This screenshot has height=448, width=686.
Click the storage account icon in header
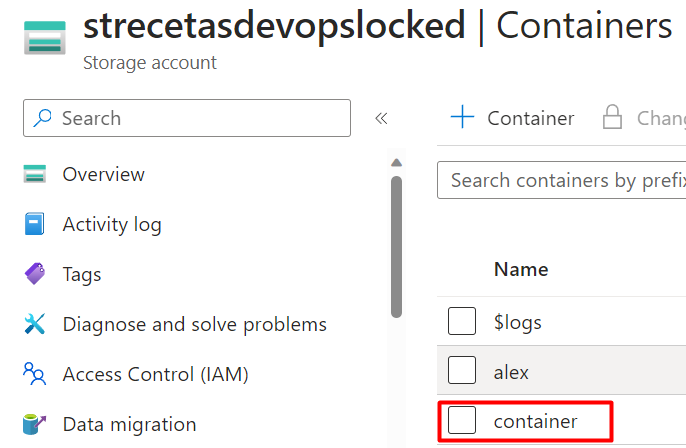[x=45, y=38]
